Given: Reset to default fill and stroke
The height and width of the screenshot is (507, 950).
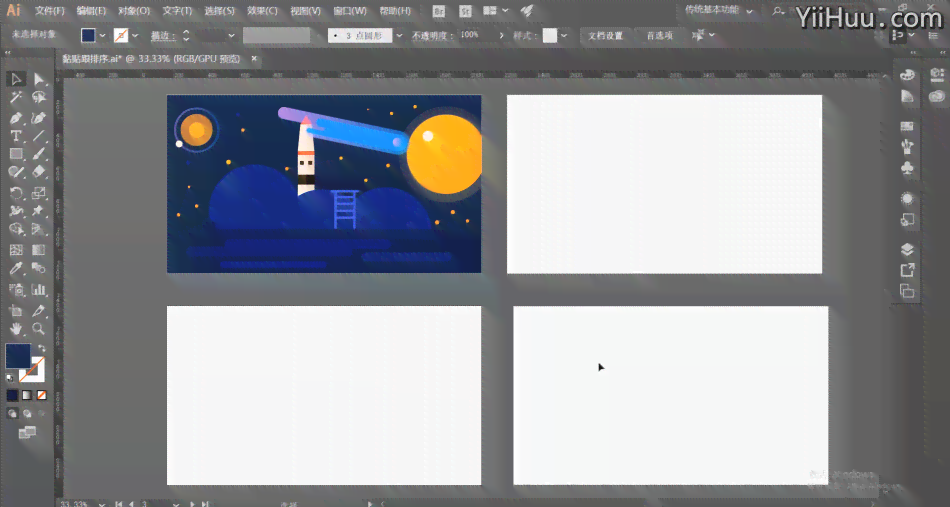Looking at the screenshot, I should (10, 378).
